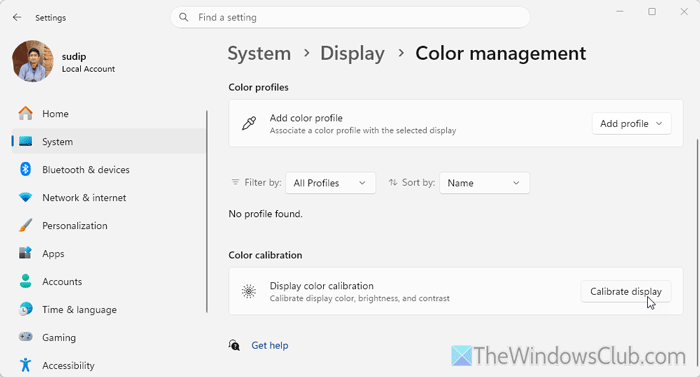
Task: Expand the Add profile dropdown
Action: (631, 124)
